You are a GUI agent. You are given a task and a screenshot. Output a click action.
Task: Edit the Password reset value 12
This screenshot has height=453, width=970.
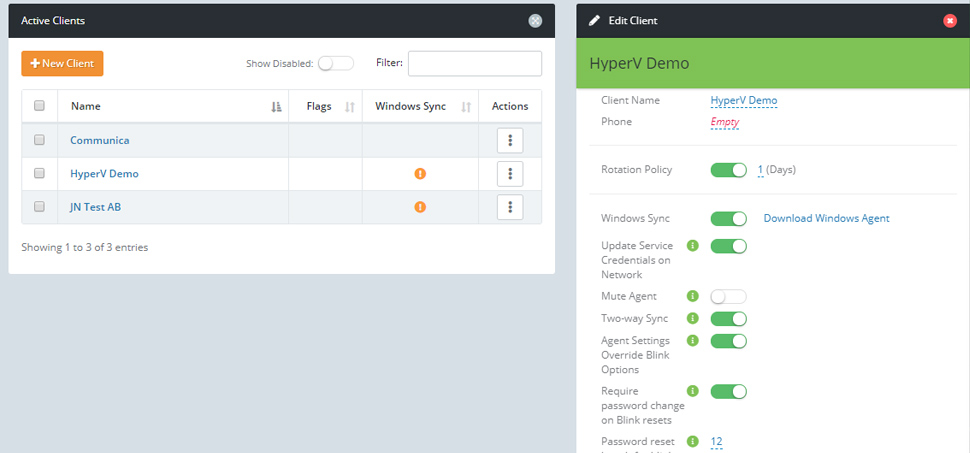point(716,442)
